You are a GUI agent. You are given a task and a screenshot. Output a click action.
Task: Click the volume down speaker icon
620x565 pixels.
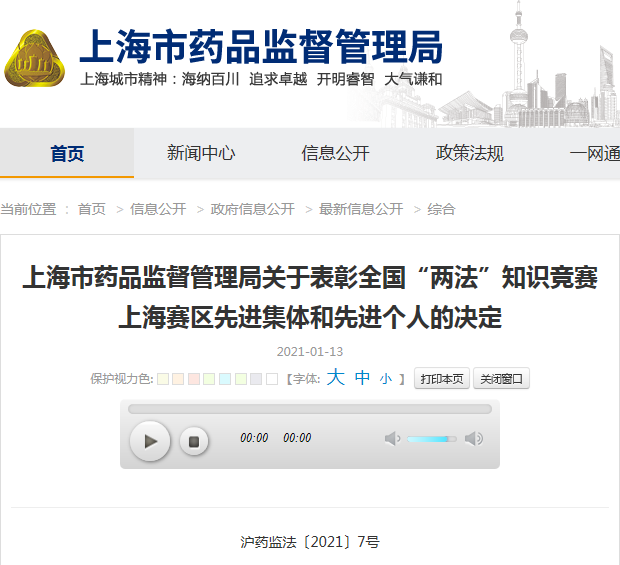(x=392, y=438)
